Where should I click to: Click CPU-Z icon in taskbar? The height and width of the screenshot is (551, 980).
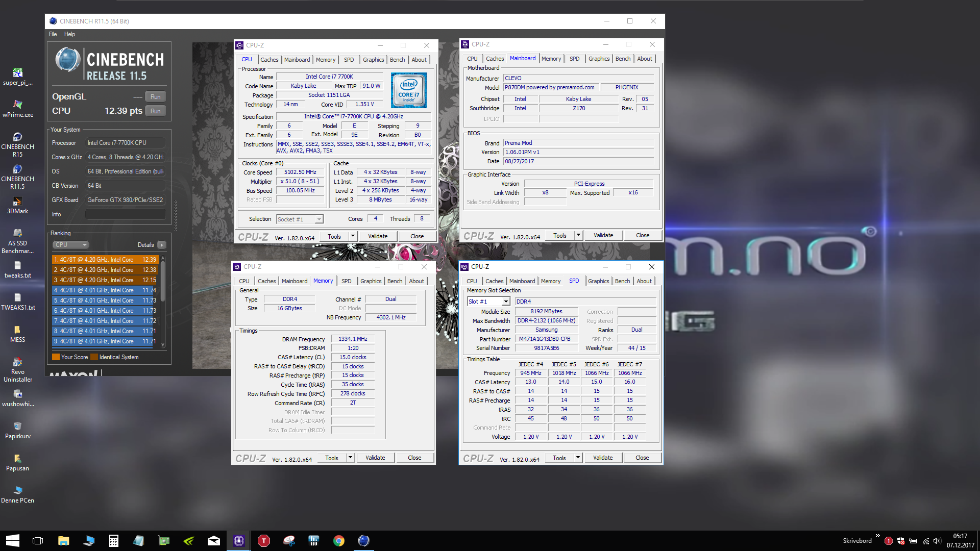238,541
